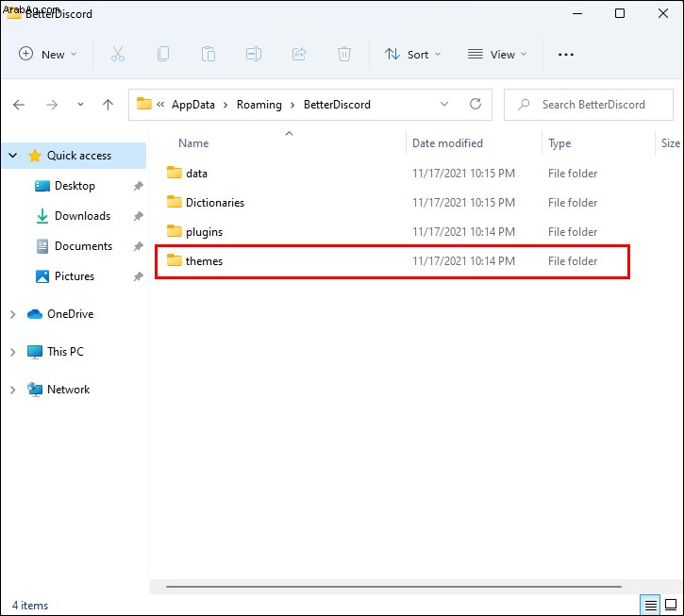Click the Share icon in toolbar
The width and height of the screenshot is (684, 616).
[299, 54]
